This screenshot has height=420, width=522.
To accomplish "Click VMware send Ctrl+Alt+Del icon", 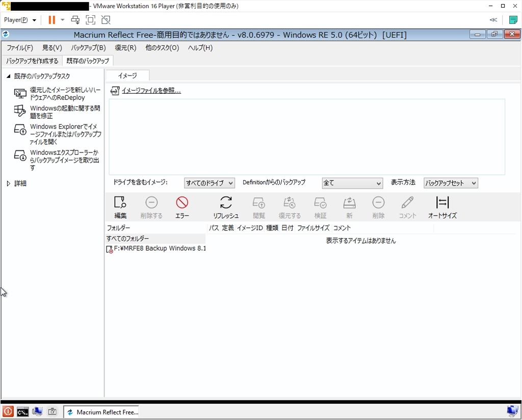I will (x=75, y=20).
